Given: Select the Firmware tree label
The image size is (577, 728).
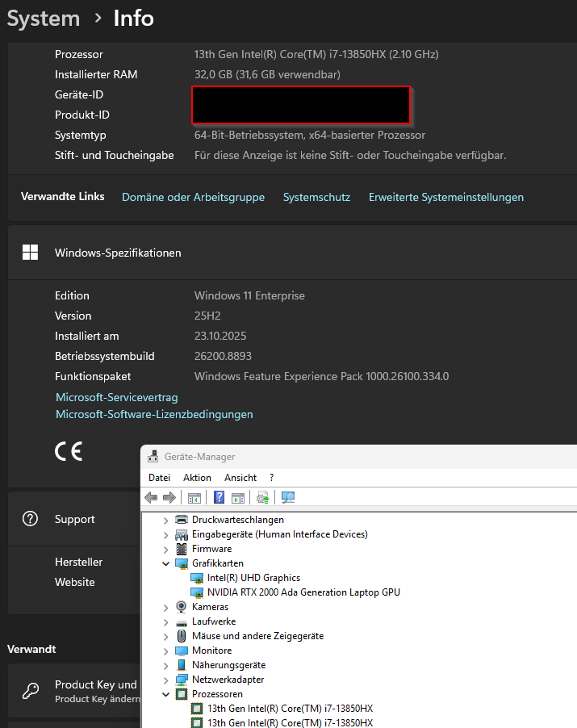Looking at the screenshot, I should (211, 549).
